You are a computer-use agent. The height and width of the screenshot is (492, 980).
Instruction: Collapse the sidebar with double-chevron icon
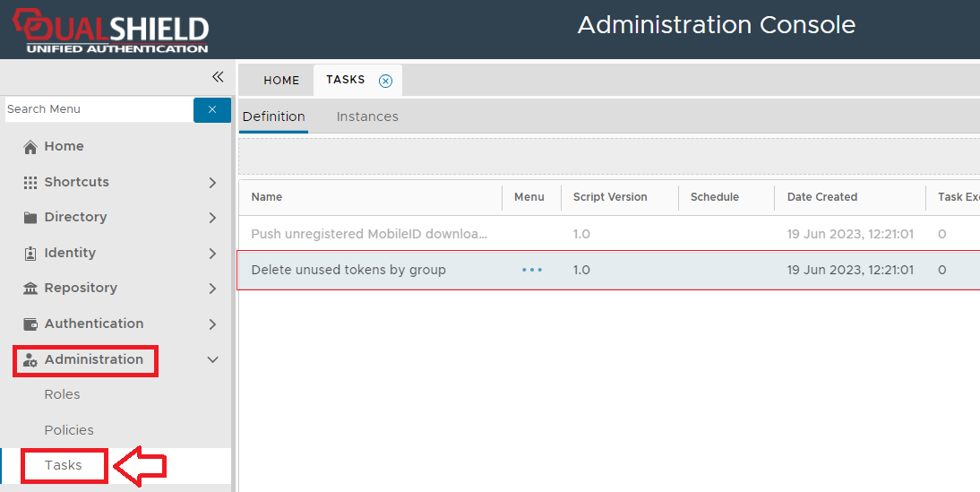tap(217, 78)
